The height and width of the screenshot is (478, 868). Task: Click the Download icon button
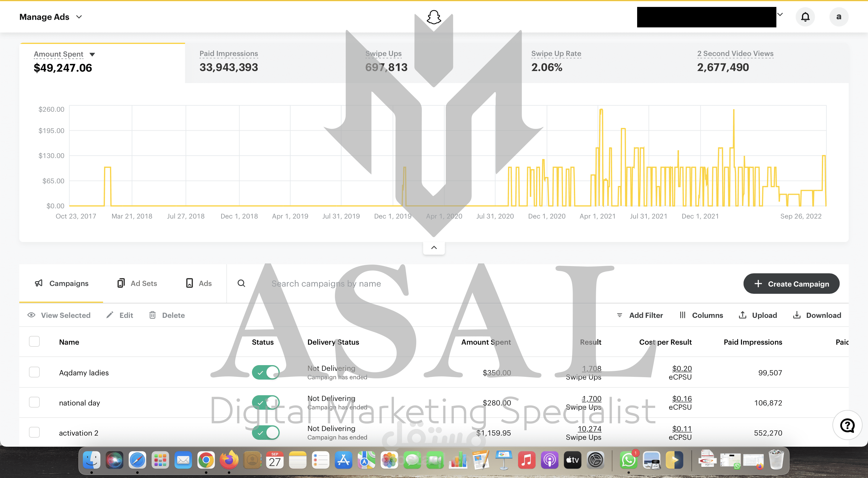tap(797, 315)
